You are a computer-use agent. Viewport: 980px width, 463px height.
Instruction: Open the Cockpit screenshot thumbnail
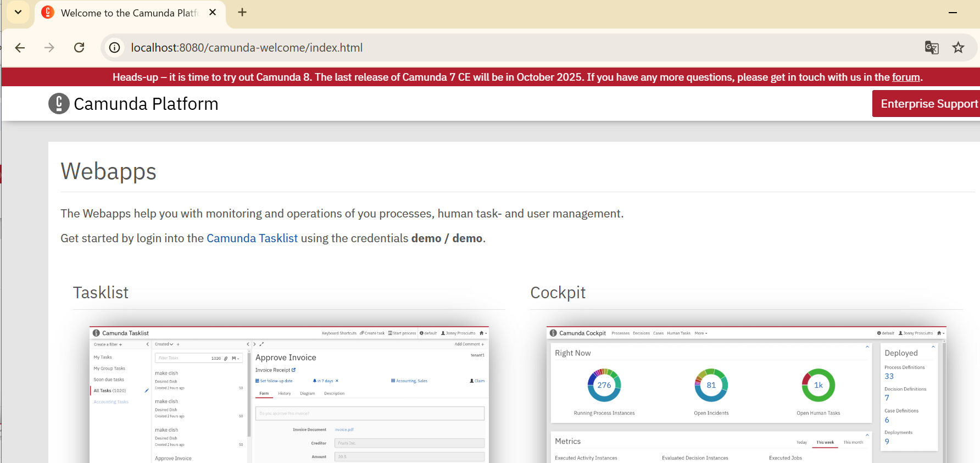[747, 395]
